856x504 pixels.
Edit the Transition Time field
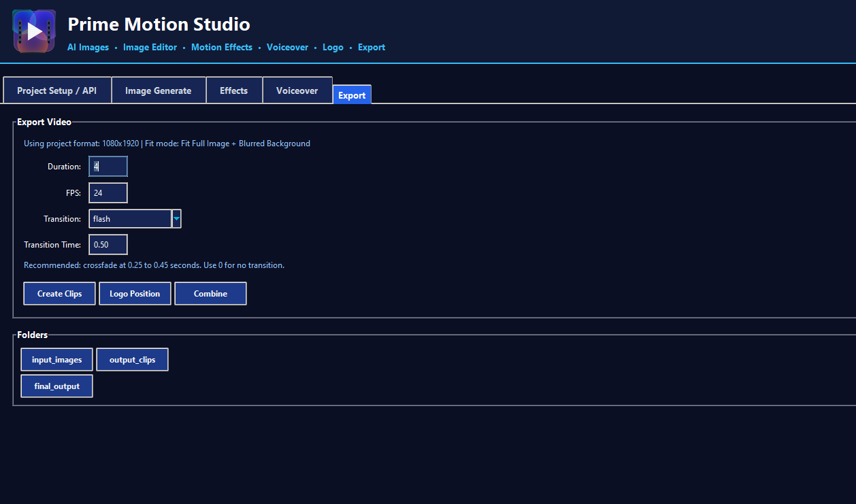(108, 245)
